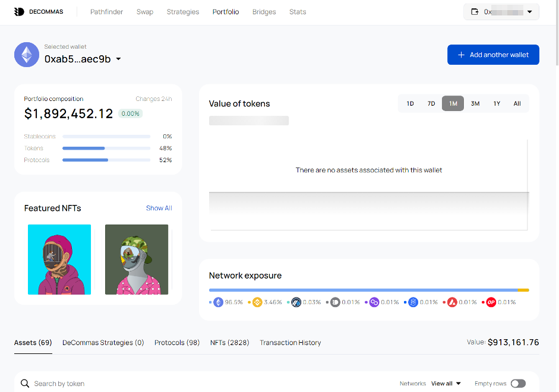Click the Arbitrum network icon showing 0.03%
Screen dimensions: 559x392
coord(296,302)
